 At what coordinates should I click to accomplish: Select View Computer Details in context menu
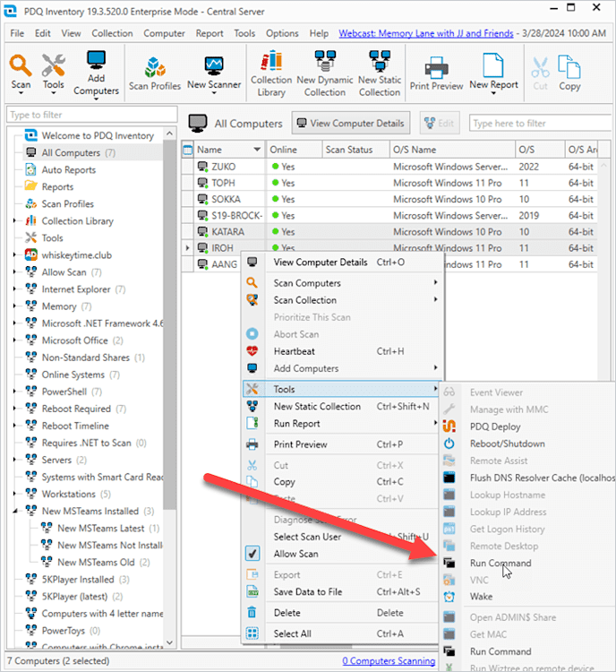[x=321, y=263]
